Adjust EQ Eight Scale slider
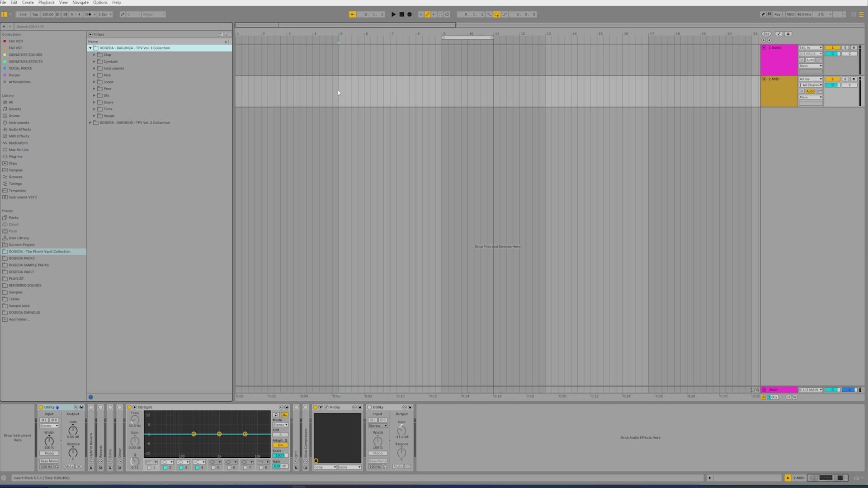The image size is (868, 488). [280, 455]
